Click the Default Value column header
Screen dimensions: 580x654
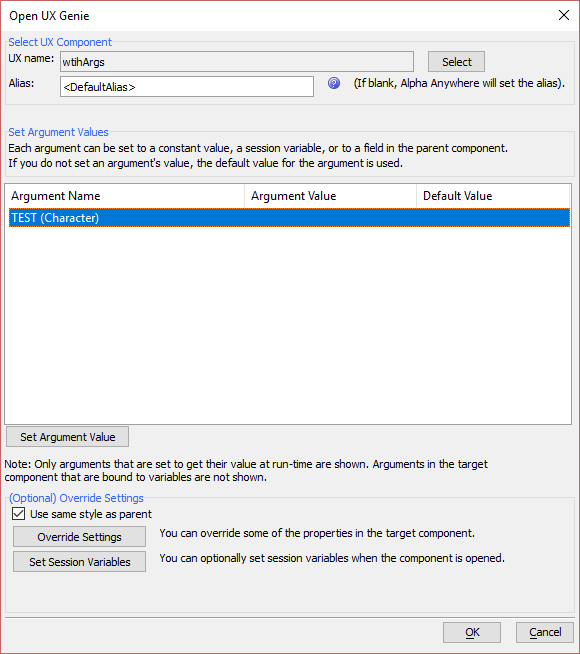point(493,196)
